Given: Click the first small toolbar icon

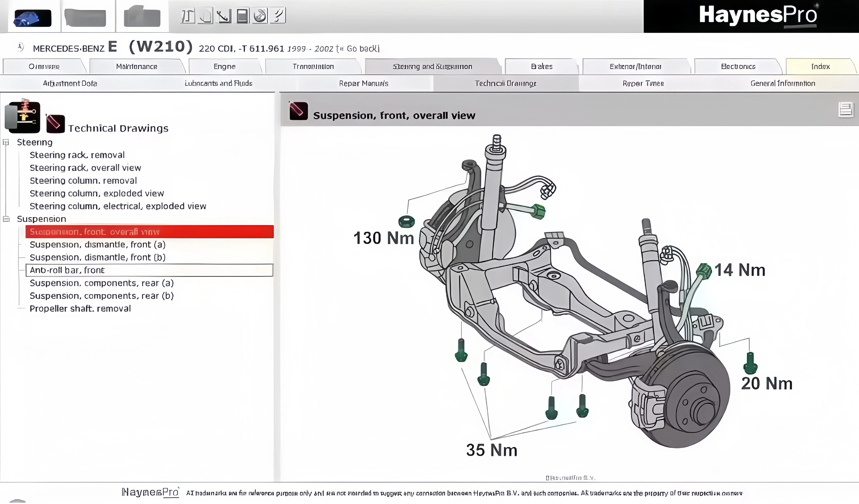Looking at the screenshot, I should tap(187, 16).
